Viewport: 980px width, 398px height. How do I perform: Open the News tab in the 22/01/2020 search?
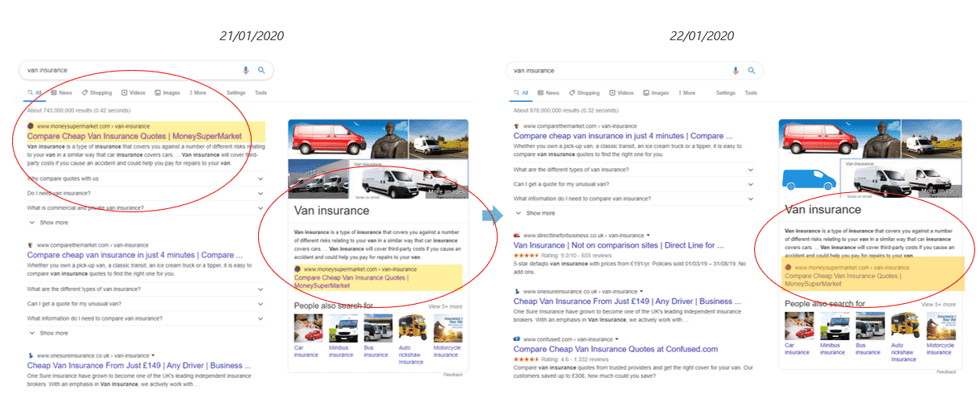[x=547, y=92]
